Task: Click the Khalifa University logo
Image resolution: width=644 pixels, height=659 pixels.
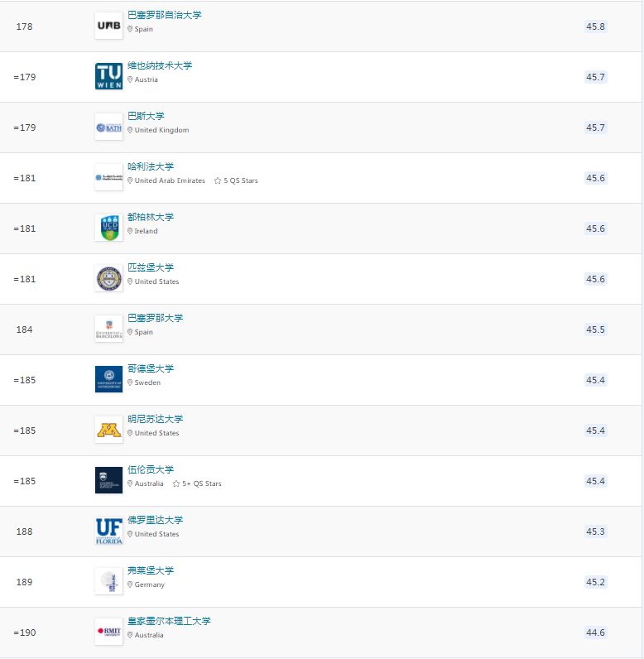Action: 108,177
